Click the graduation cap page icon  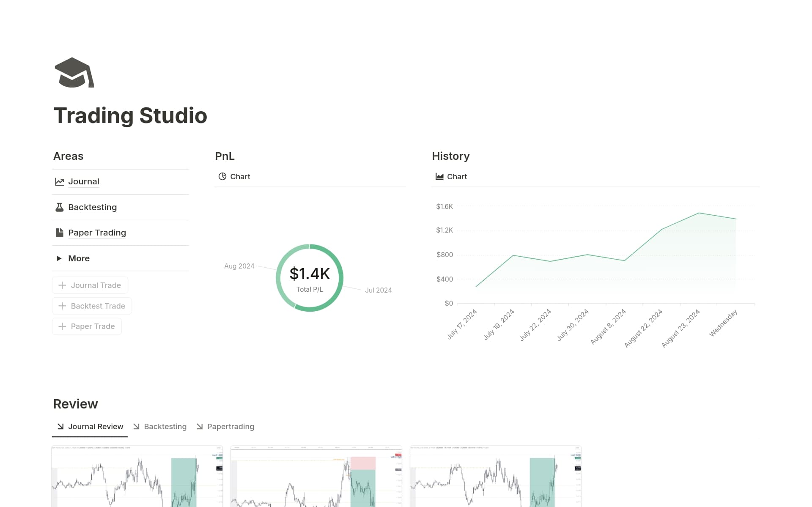(74, 73)
